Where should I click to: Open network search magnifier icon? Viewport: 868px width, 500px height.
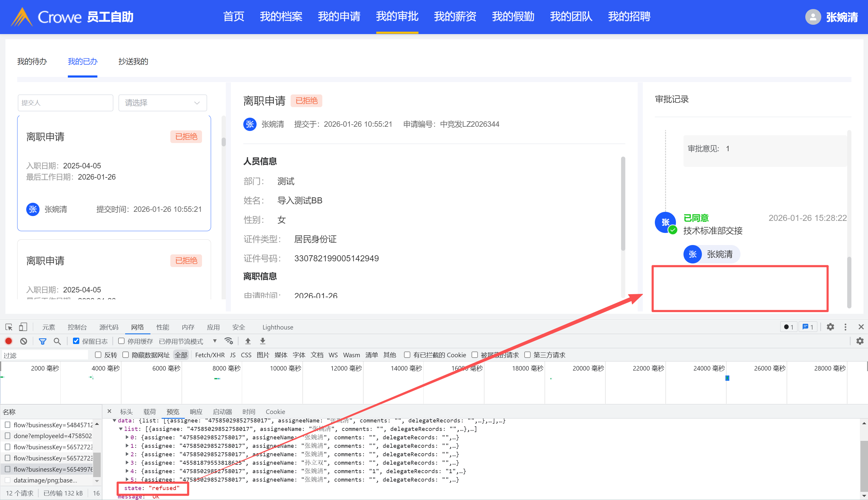click(x=57, y=341)
